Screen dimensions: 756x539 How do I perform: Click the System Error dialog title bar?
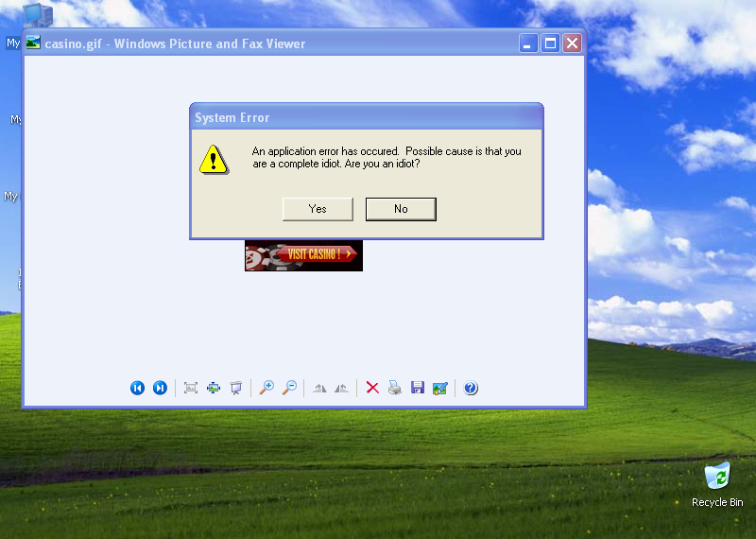(x=367, y=117)
